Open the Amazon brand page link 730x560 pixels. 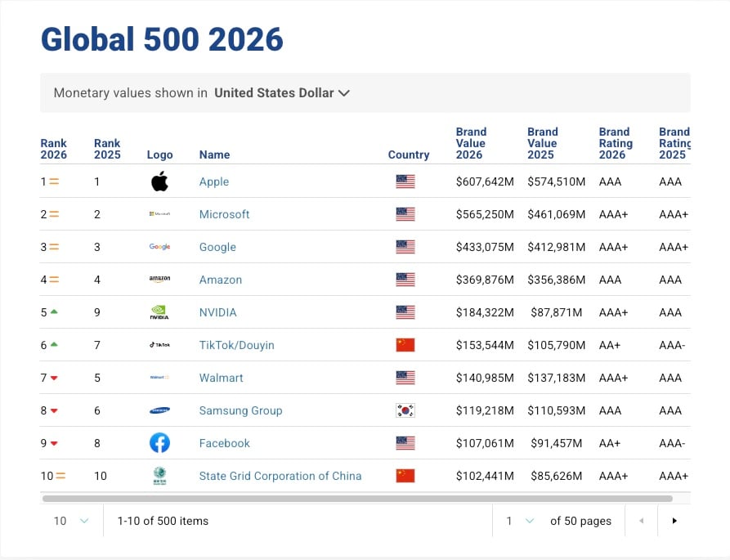[x=220, y=280]
